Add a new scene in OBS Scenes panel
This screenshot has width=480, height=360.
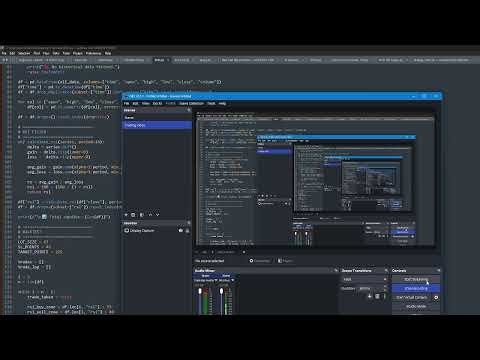click(126, 215)
